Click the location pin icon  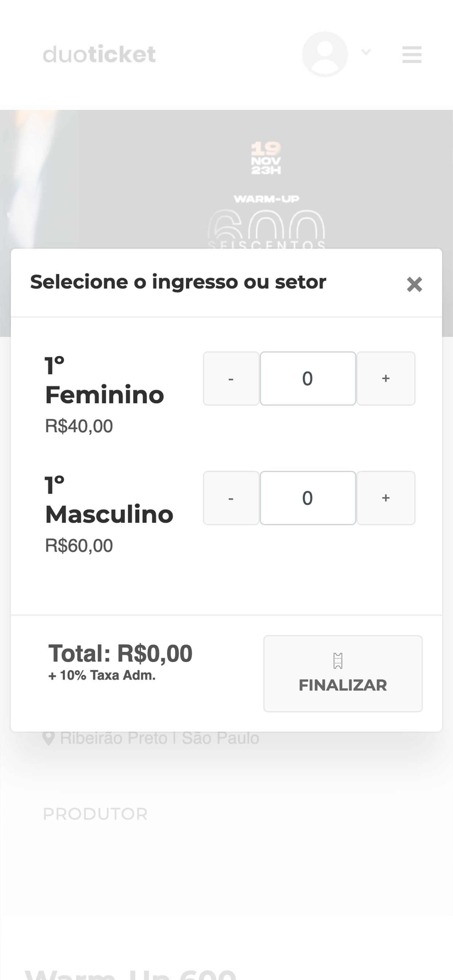click(49, 738)
